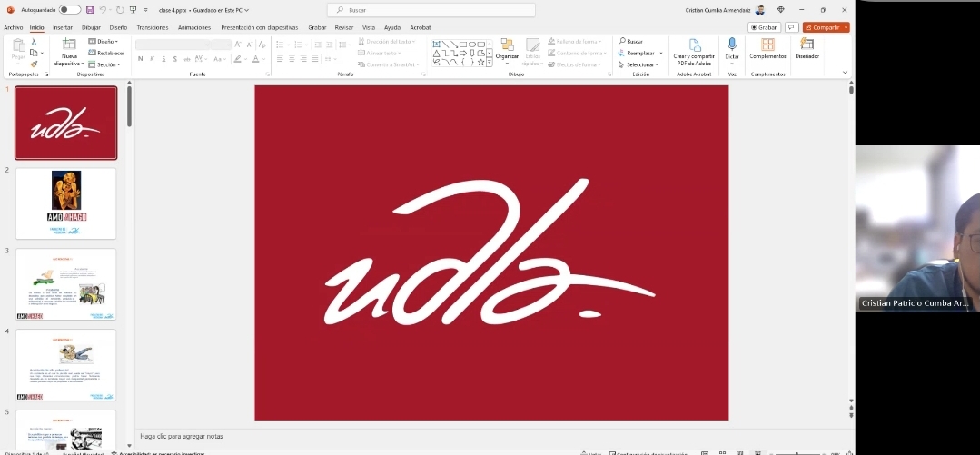The image size is (980, 455).
Task: Click the Nueva diapositiva icon
Action: 69,45
